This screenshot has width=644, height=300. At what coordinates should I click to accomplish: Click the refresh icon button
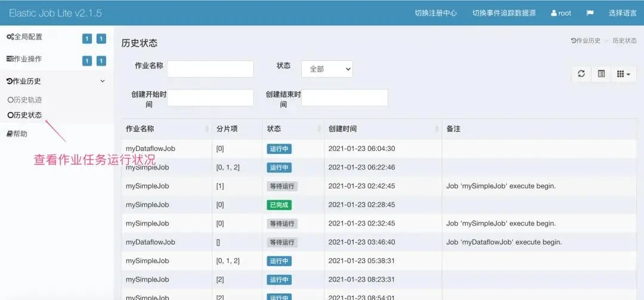pos(581,73)
